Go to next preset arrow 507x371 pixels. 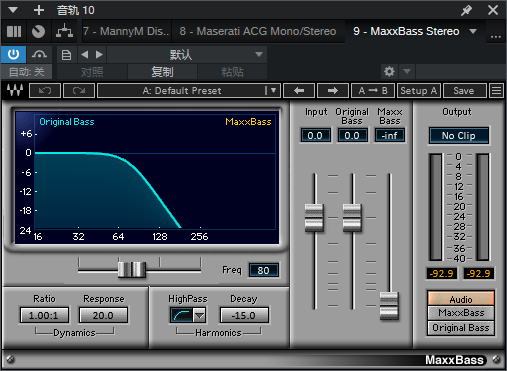(x=99, y=54)
